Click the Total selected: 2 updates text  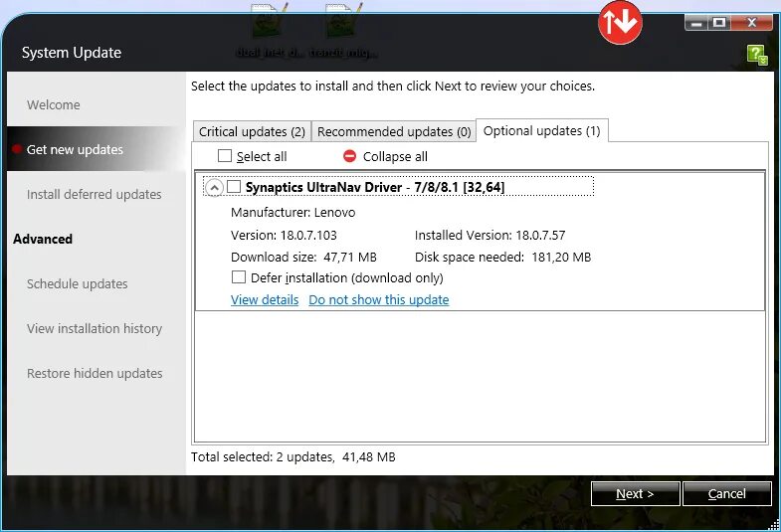tap(263, 456)
